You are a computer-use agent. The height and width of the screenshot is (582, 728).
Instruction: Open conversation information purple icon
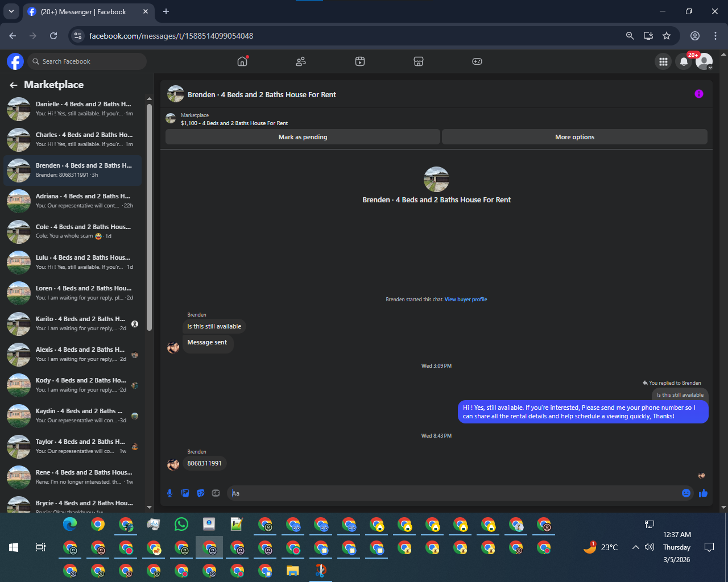699,94
